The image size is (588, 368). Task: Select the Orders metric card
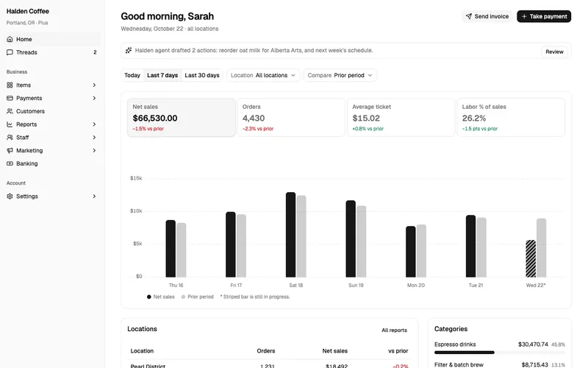[x=291, y=118]
